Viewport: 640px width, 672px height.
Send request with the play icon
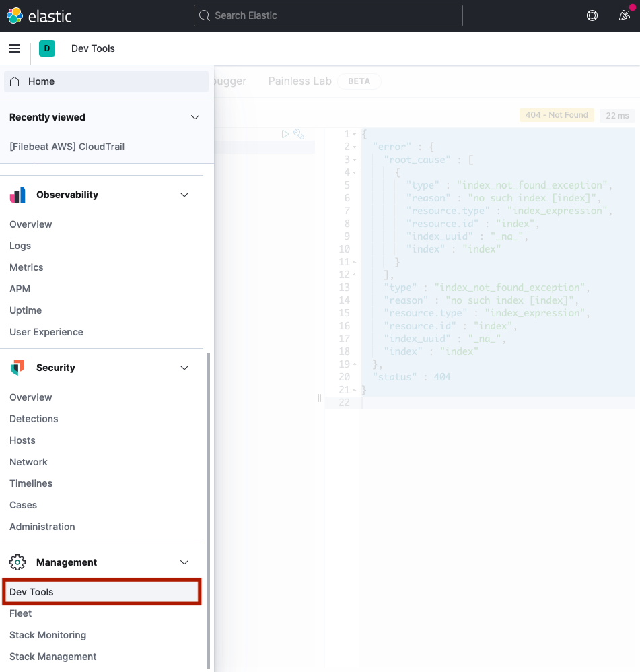point(285,134)
